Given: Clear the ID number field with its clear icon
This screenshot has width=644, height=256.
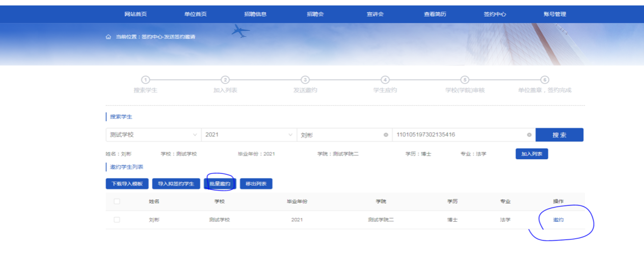Looking at the screenshot, I should (x=529, y=135).
